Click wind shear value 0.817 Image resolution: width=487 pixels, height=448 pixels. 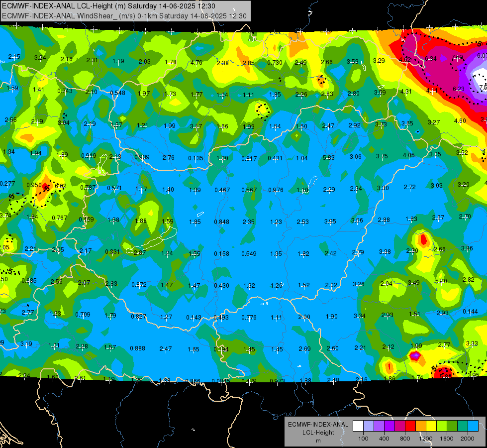[x=249, y=159]
